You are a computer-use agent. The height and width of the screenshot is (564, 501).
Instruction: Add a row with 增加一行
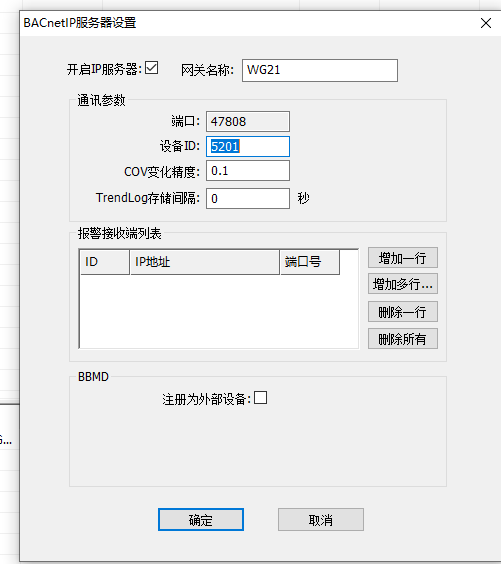[403, 258]
